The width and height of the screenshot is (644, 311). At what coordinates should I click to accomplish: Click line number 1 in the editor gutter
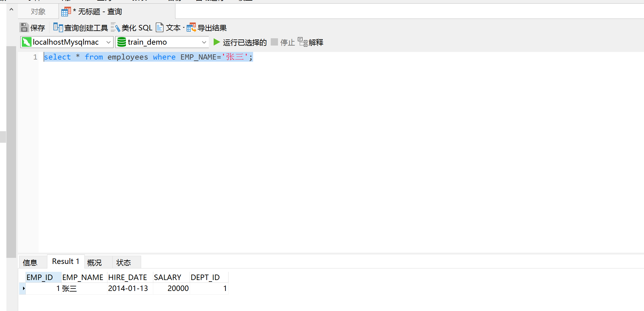(x=35, y=57)
